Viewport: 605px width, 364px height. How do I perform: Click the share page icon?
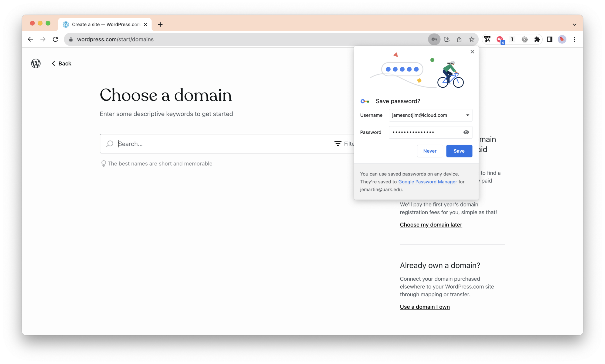[x=459, y=39]
